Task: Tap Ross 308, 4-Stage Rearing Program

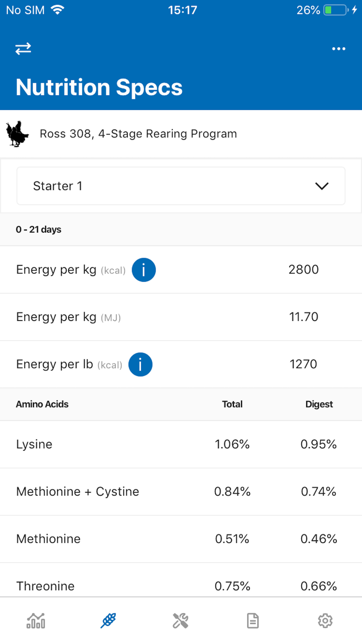Action: coord(138,134)
